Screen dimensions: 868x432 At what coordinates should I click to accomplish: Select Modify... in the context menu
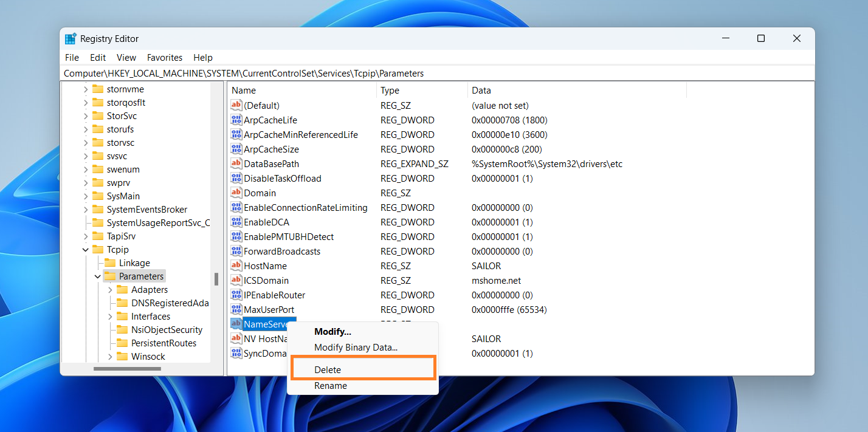click(x=332, y=332)
